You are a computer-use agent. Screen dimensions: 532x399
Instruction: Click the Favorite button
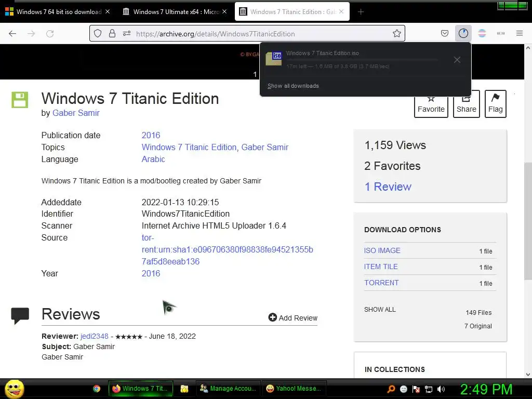(x=431, y=104)
